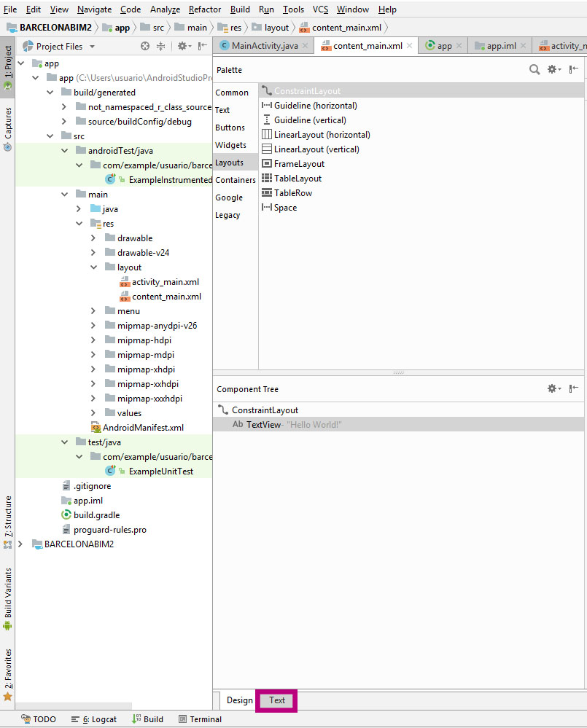Open the Terminal tool window button
This screenshot has width=587, height=728.
click(200, 719)
